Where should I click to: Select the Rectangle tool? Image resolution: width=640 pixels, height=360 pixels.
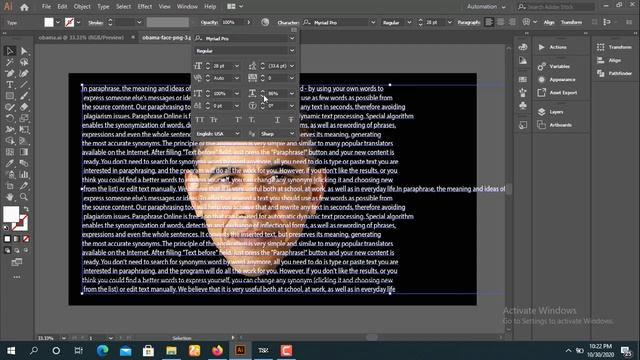click(10, 96)
